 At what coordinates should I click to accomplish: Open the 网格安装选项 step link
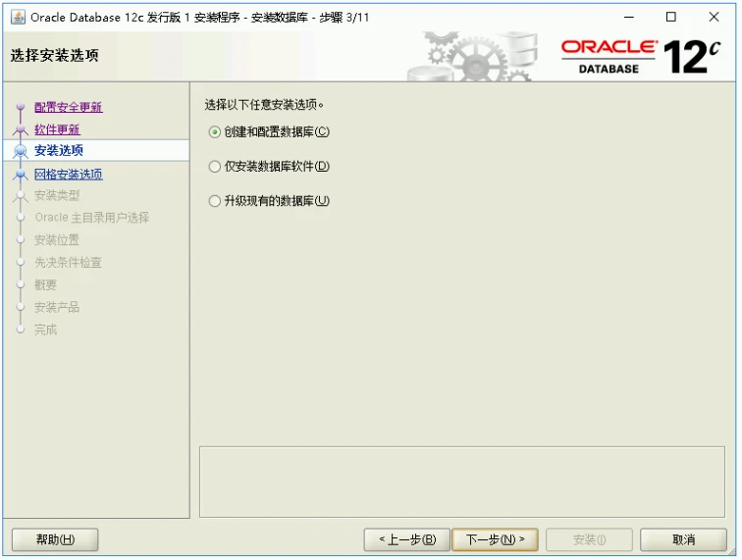pyautogui.click(x=68, y=174)
